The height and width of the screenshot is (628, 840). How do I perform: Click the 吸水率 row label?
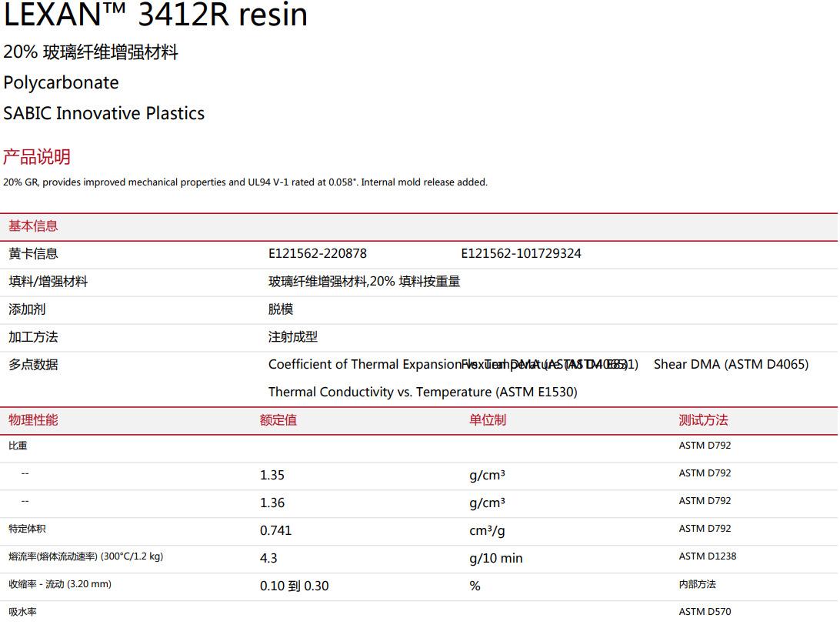click(x=22, y=612)
